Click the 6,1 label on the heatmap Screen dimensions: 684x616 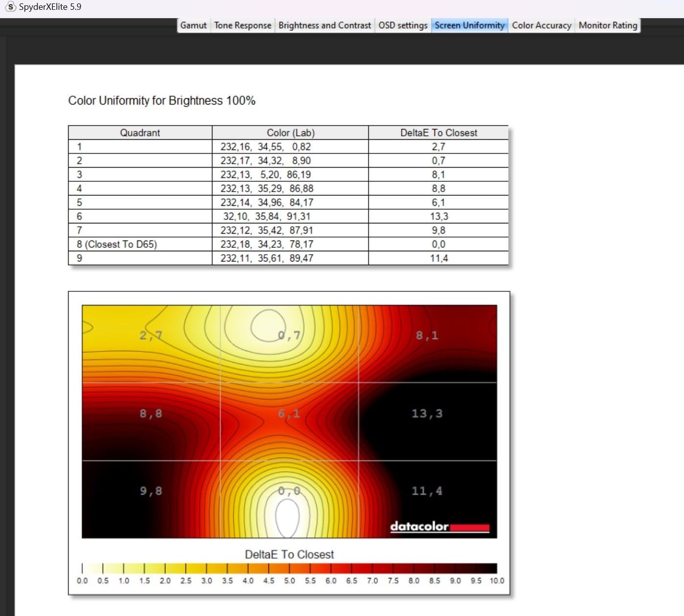pos(289,414)
